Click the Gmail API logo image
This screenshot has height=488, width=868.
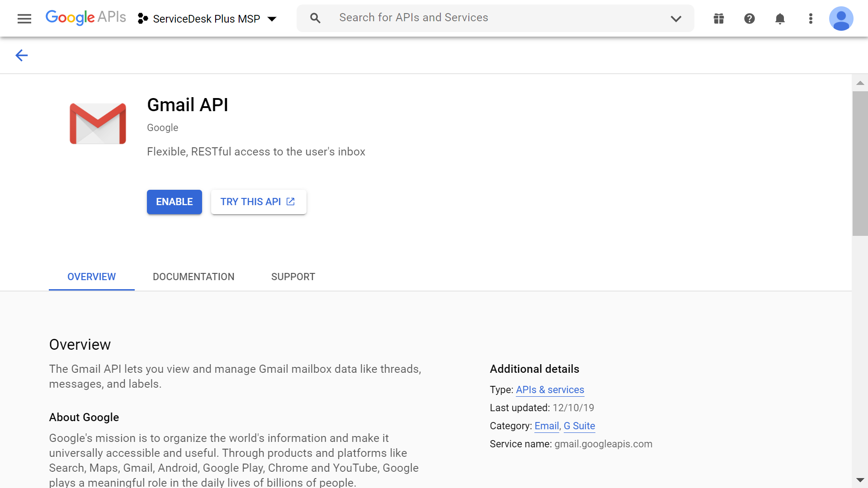97,123
